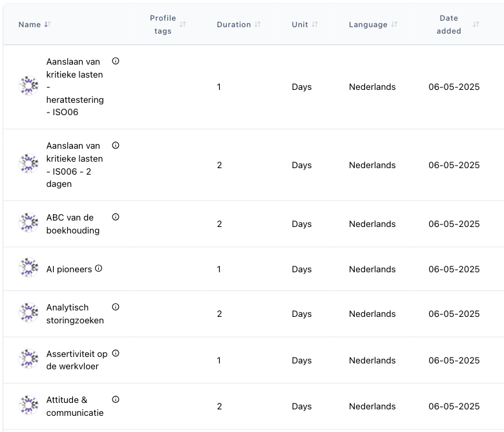
Task: Click the Date added header label
Action: [x=448, y=25]
